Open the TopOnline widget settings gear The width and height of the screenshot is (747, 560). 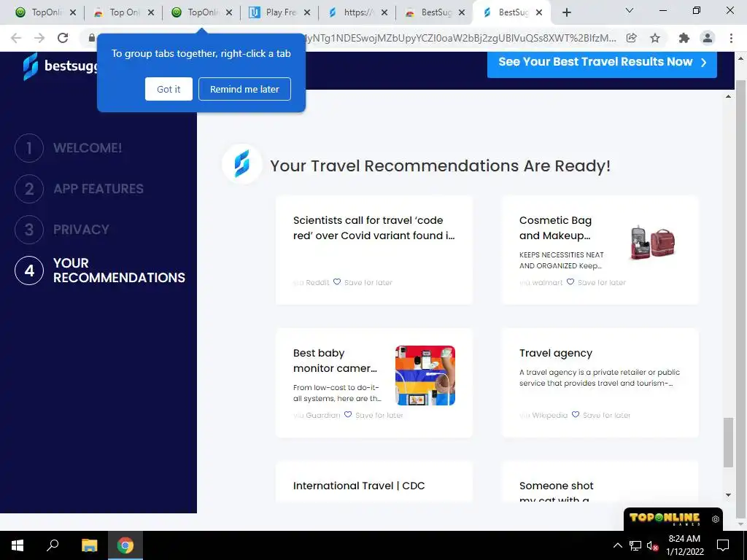click(x=715, y=519)
